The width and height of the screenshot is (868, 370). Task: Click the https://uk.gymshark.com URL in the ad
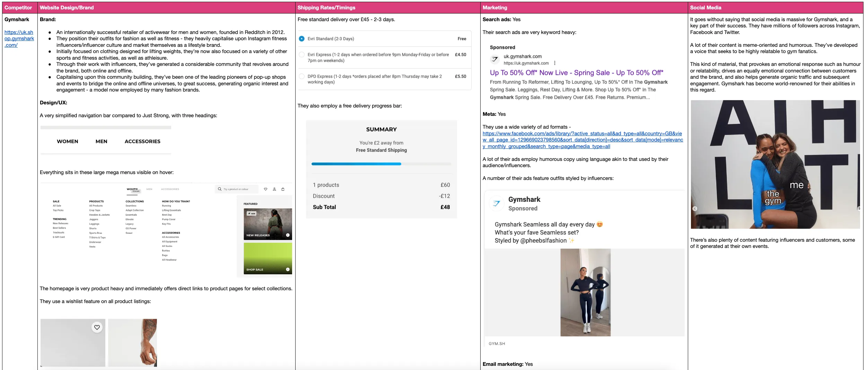(526, 63)
